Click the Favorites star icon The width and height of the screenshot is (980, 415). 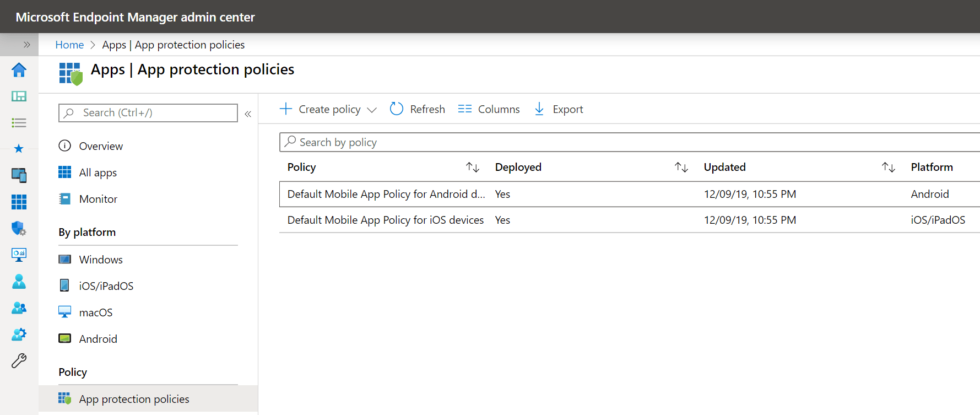tap(19, 149)
